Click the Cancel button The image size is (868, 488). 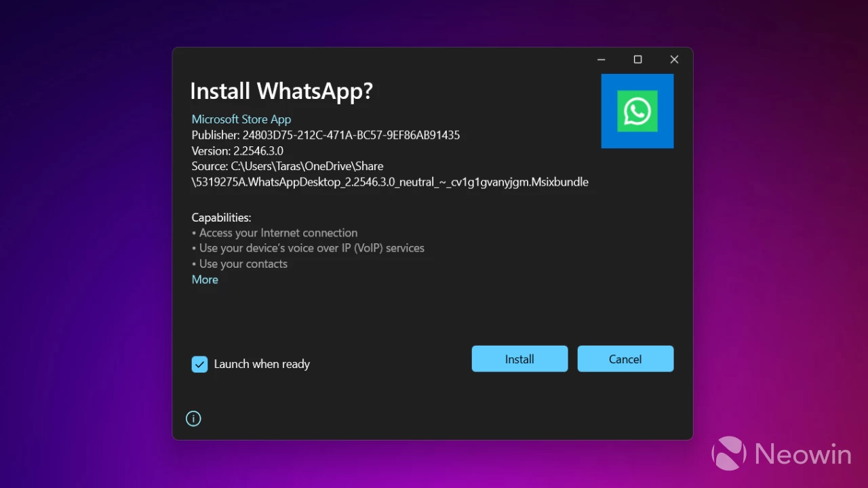[x=625, y=359]
